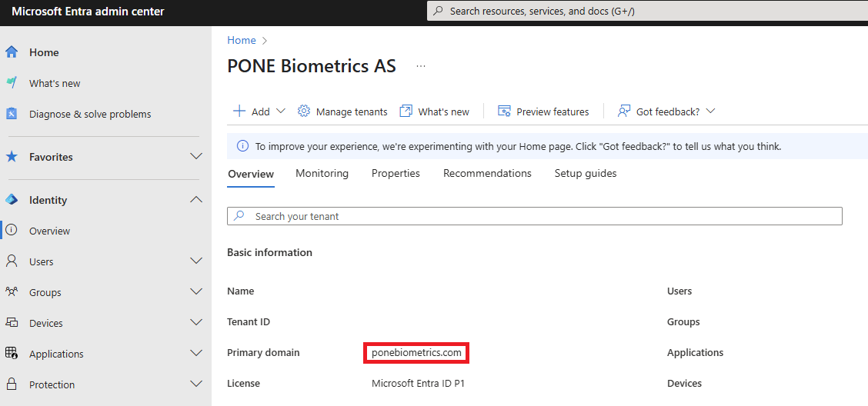Click the Home house icon in sidebar
The image size is (868, 406).
click(12, 52)
